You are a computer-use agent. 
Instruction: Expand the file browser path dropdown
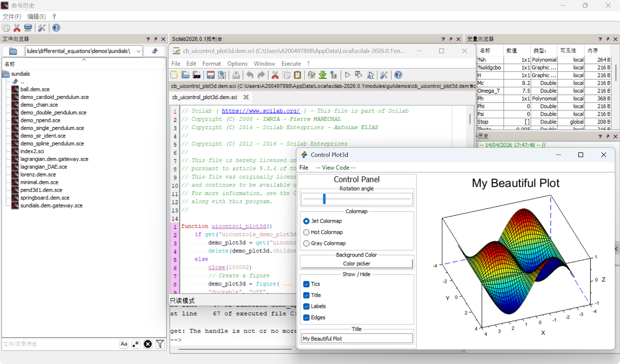(x=139, y=51)
